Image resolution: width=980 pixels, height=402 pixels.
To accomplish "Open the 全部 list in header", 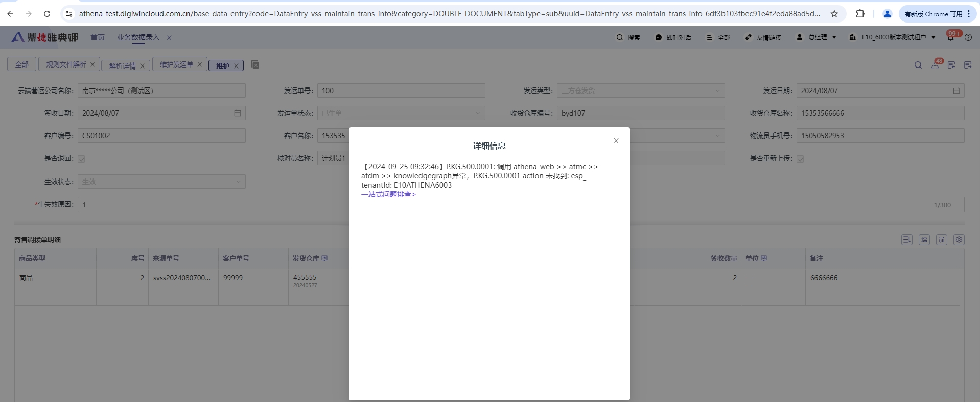I will click(x=718, y=37).
